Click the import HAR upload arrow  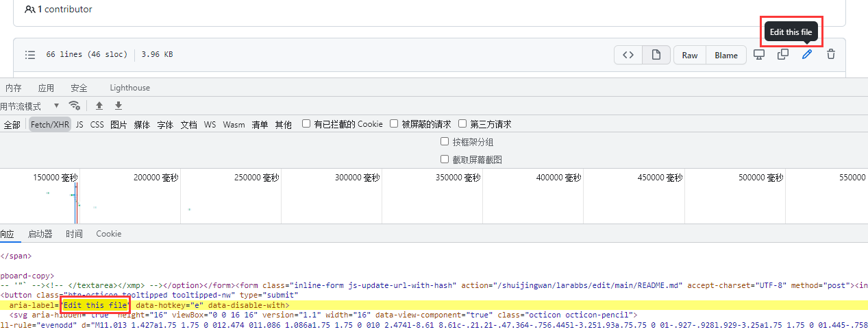[99, 106]
